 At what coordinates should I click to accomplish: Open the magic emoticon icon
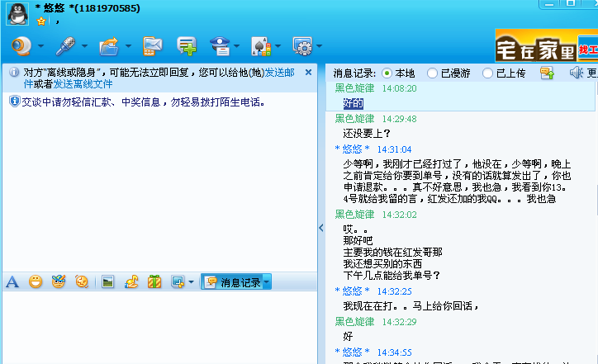[59, 282]
